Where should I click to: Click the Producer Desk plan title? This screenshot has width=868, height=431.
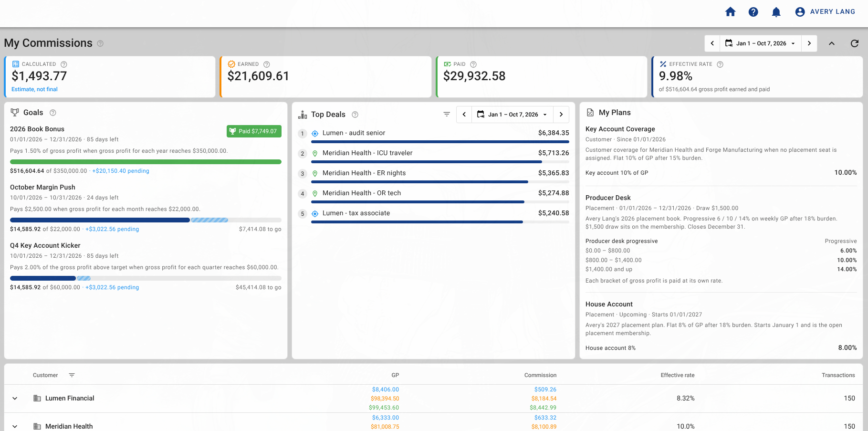[x=608, y=198]
